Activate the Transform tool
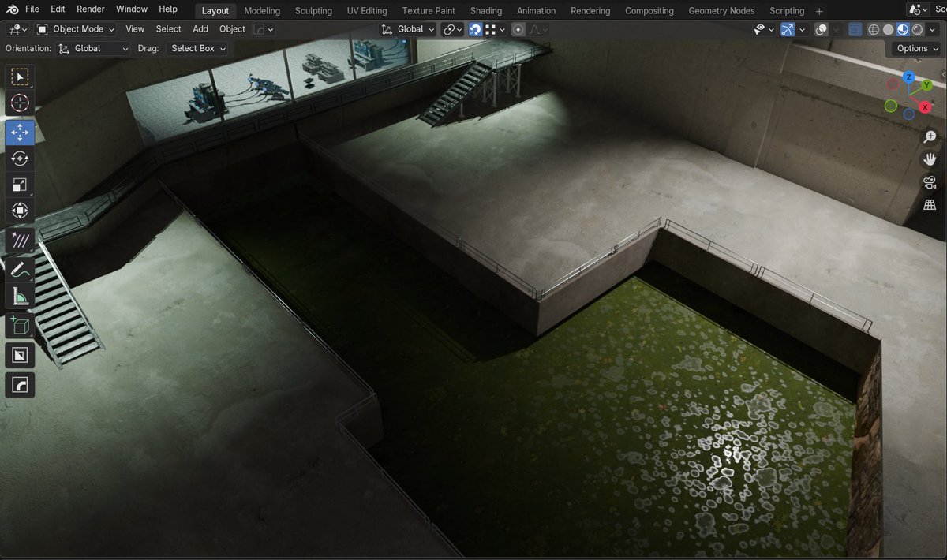The width and height of the screenshot is (947, 560). (20, 211)
